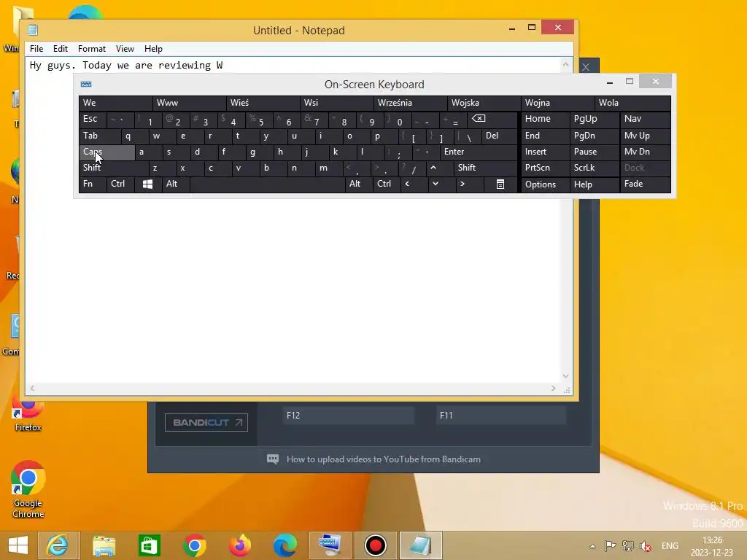Click the network tray icon
This screenshot has width=747, height=560.
click(628, 546)
